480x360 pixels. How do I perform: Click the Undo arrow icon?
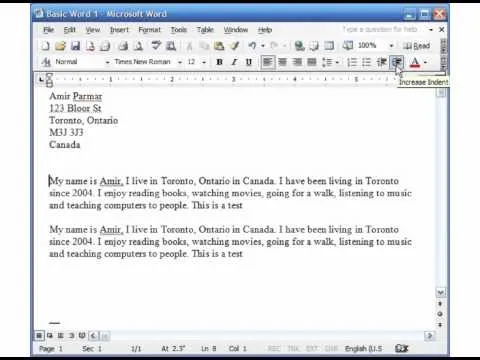pyautogui.click(x=252, y=45)
